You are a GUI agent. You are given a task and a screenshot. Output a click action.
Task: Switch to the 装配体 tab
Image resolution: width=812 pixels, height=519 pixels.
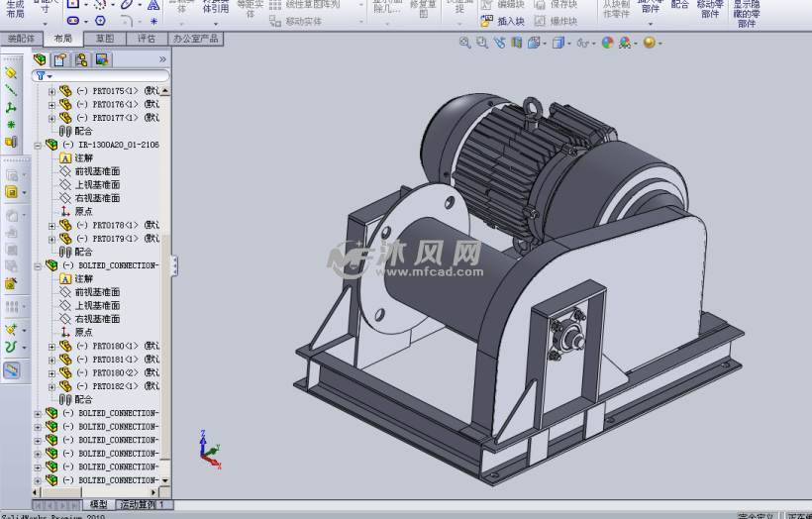pos(21,39)
